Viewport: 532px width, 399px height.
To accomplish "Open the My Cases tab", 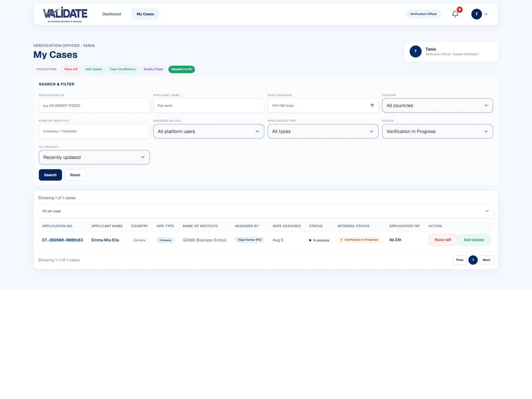I will [145, 14].
